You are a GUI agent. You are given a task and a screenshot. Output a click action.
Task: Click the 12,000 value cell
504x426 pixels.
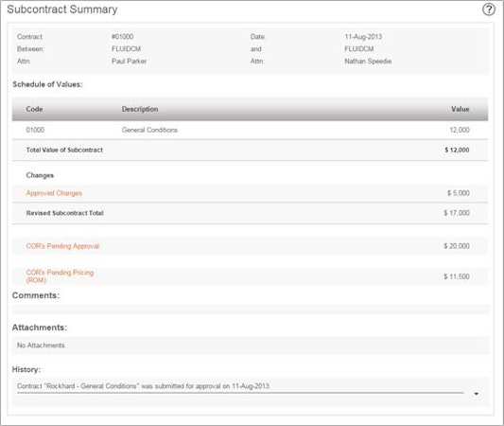pos(460,130)
